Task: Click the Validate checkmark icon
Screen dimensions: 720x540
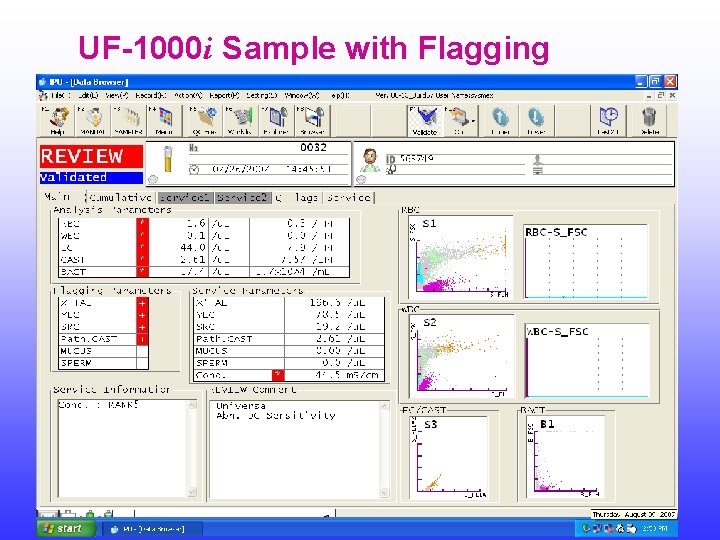Action: (425, 120)
